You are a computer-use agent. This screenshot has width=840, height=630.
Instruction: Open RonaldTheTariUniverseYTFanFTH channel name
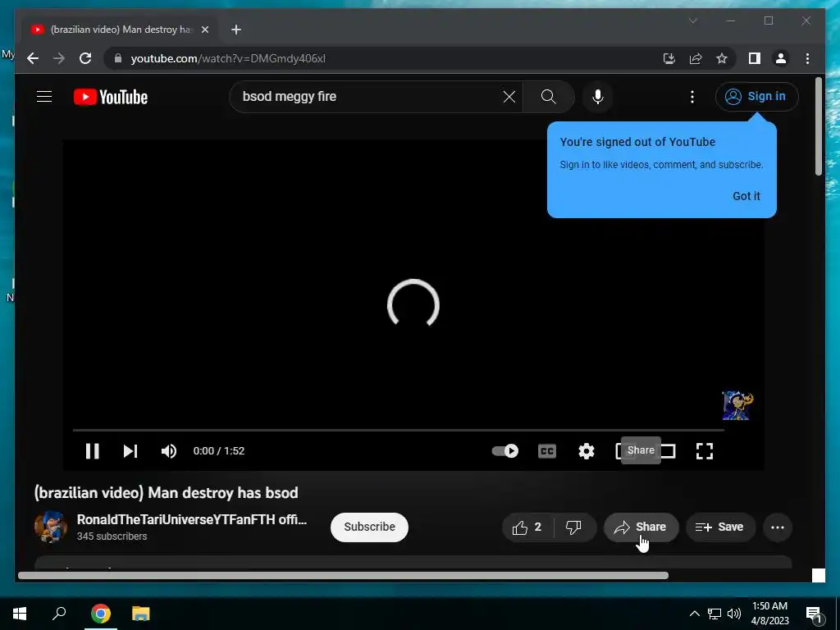pyautogui.click(x=191, y=519)
